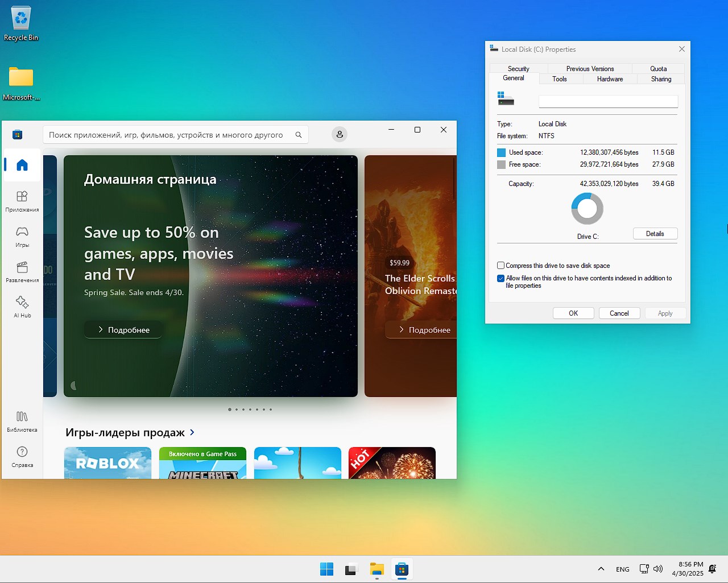Enable Compress this drive checkbox

[x=500, y=266]
